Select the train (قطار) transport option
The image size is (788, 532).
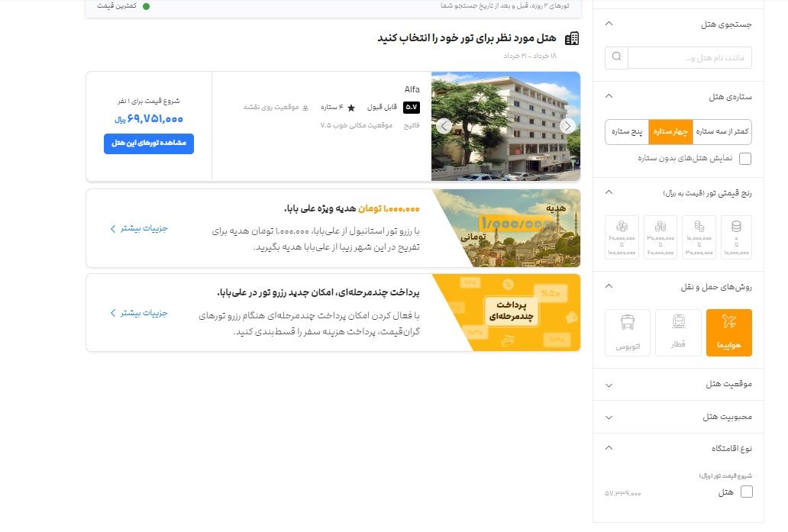point(679,333)
